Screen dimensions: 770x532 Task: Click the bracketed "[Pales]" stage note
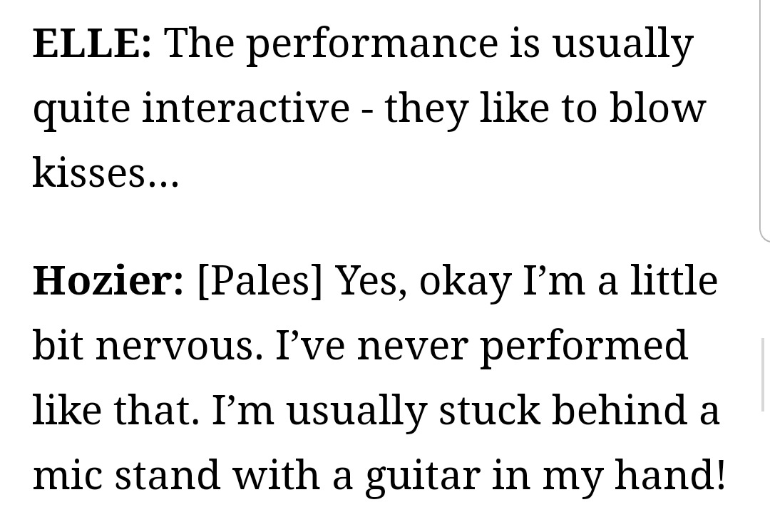point(260,282)
